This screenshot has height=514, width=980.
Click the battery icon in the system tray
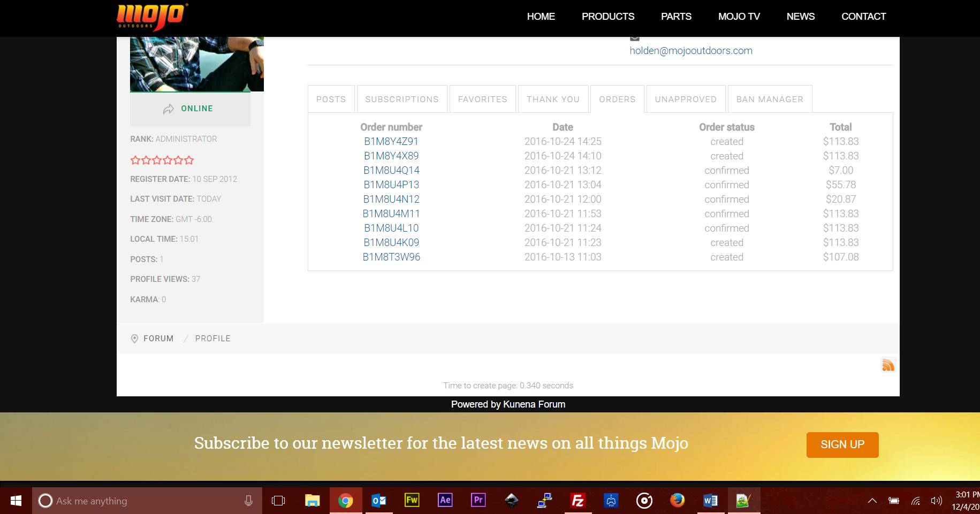tap(894, 501)
